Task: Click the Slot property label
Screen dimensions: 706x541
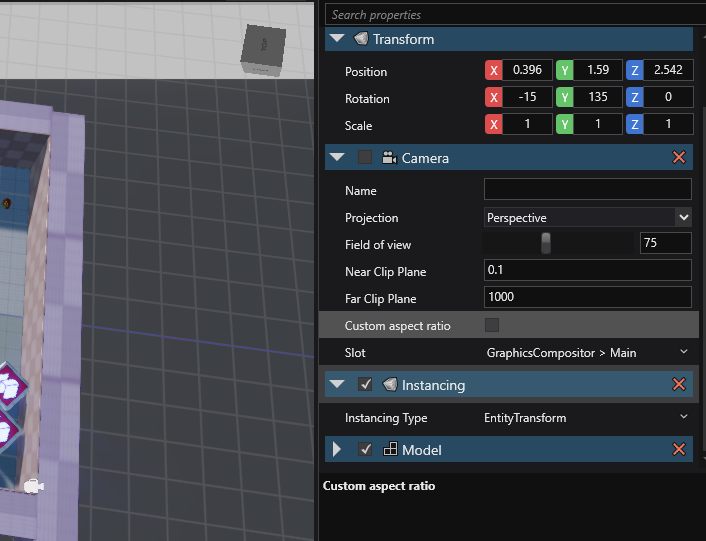Action: 355,353
